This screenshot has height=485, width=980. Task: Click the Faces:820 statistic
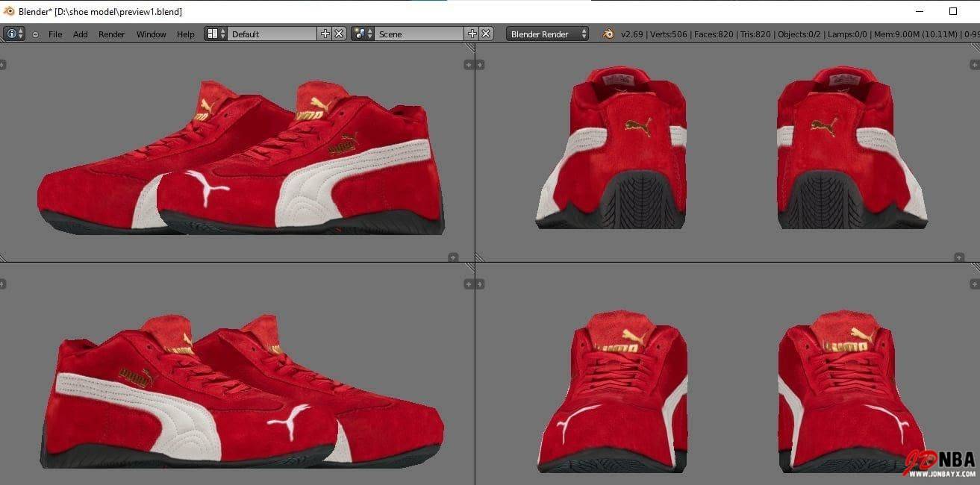[x=713, y=34]
